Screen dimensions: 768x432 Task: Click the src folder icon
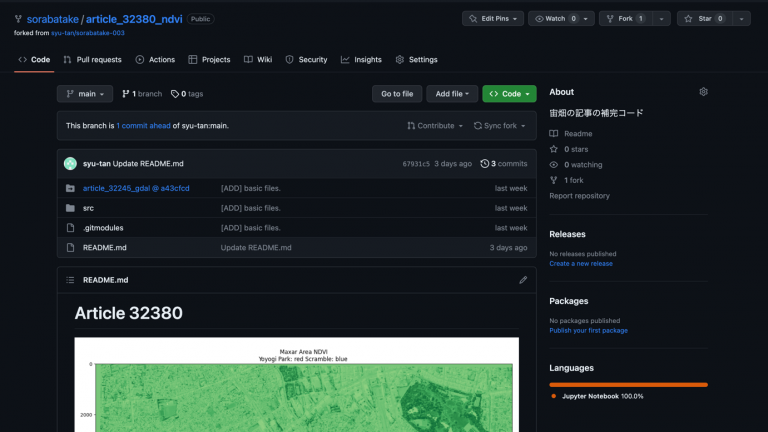pos(71,208)
